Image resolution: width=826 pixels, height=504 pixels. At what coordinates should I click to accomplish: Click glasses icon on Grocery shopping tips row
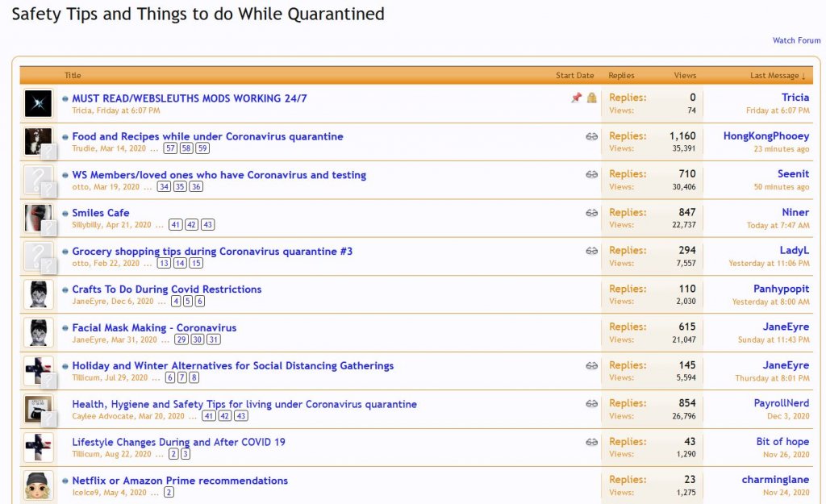[x=592, y=251]
